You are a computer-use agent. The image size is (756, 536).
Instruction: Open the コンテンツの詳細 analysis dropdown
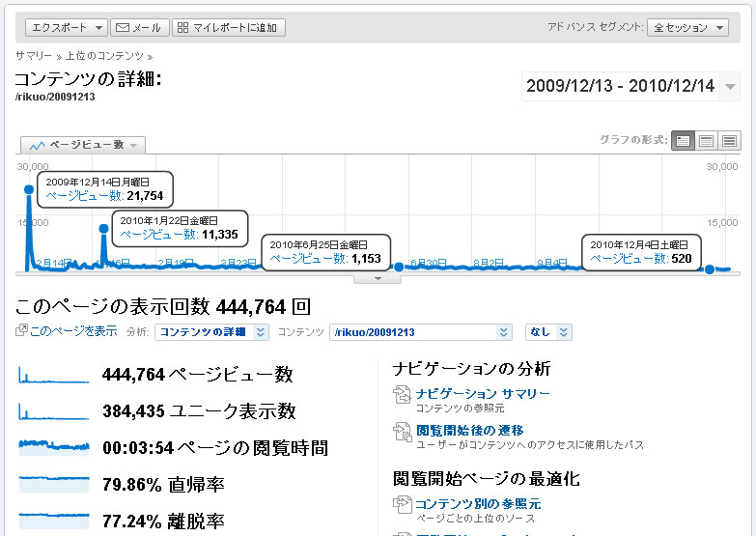pos(211,332)
